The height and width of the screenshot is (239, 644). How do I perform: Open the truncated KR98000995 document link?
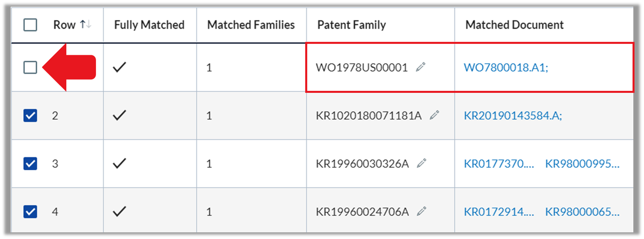click(x=582, y=164)
